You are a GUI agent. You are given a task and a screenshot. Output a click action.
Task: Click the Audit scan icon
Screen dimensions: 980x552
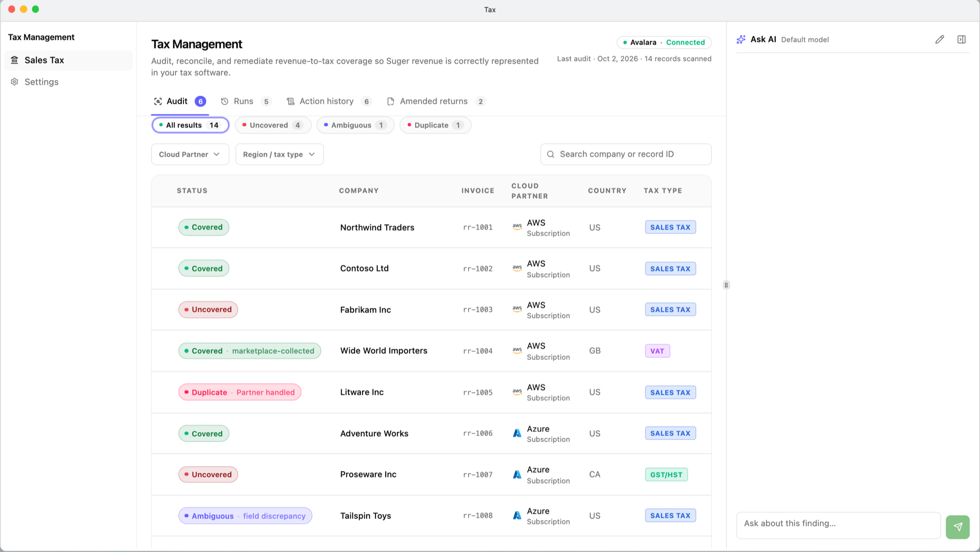pos(158,101)
